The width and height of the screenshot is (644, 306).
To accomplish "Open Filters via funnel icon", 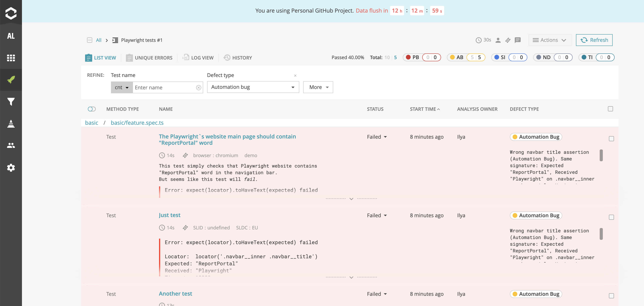I will click(x=11, y=101).
